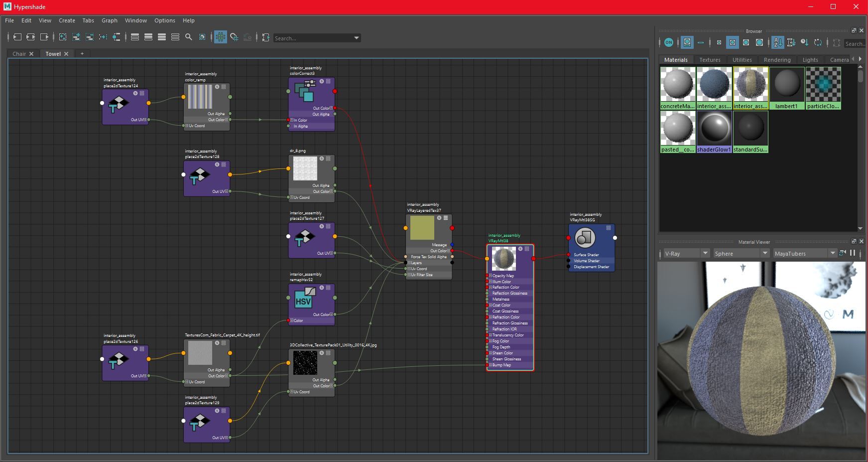Select the lambert1 material swatch
This screenshot has height=462, width=868.
point(787,88)
